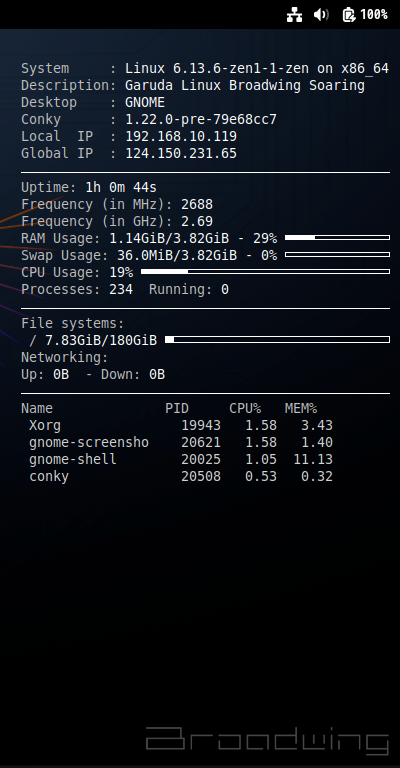Image resolution: width=400 pixels, height=768 pixels.
Task: Click the GNOME desktop value
Action: click(x=145, y=102)
